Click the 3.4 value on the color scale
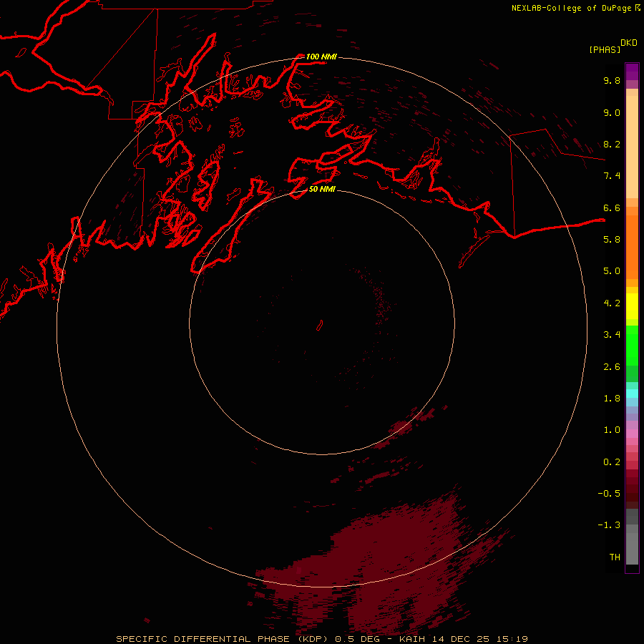644x644 pixels. coord(612,335)
